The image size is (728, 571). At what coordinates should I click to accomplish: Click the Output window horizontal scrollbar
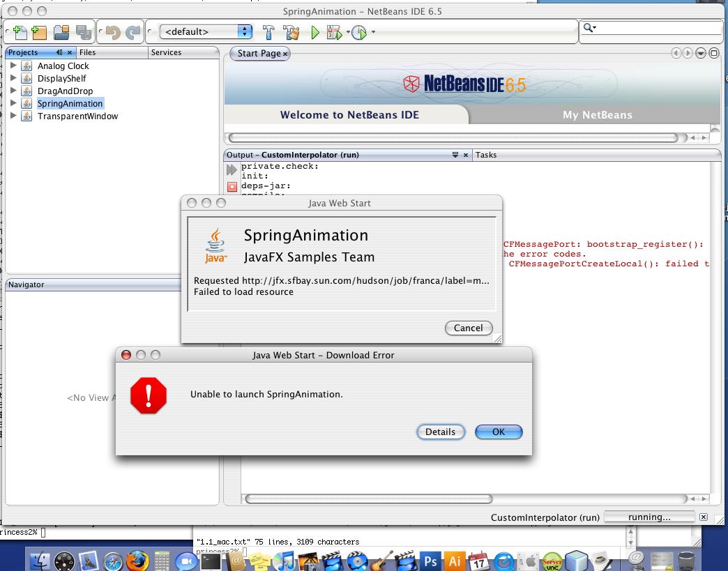point(369,498)
